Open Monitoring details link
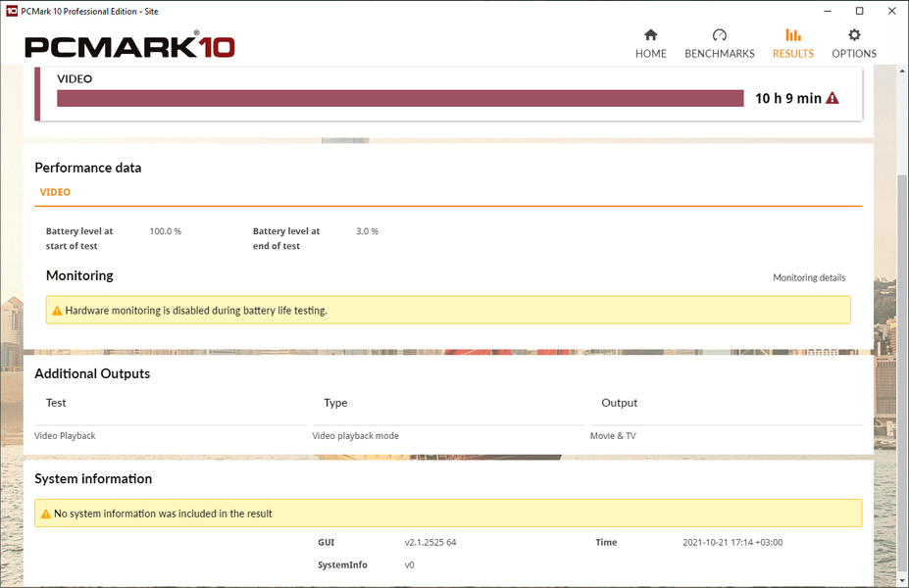Image resolution: width=909 pixels, height=588 pixels. tap(809, 278)
